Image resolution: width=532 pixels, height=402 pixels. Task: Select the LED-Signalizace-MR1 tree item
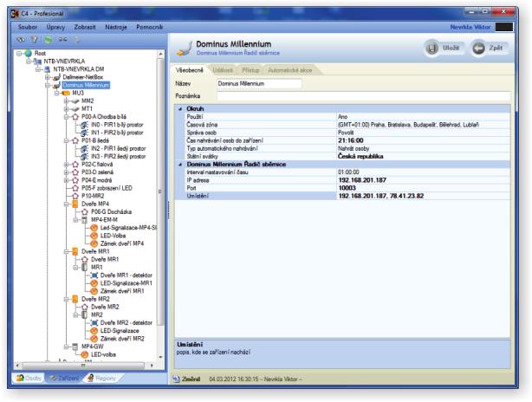point(127,283)
